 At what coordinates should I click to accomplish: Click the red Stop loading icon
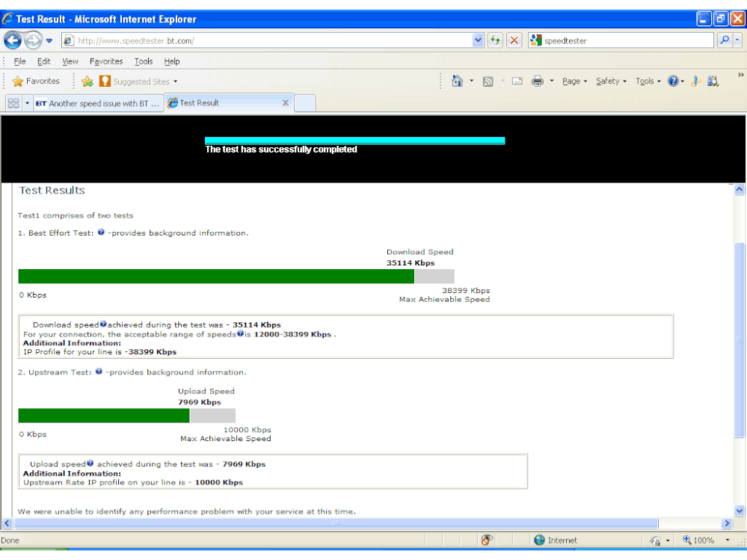[x=514, y=41]
